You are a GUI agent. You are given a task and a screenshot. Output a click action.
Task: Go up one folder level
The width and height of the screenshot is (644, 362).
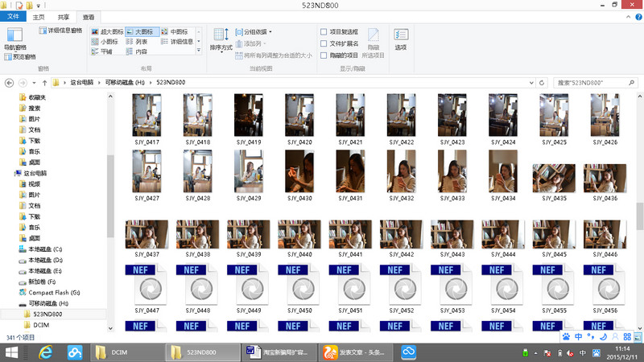44,83
